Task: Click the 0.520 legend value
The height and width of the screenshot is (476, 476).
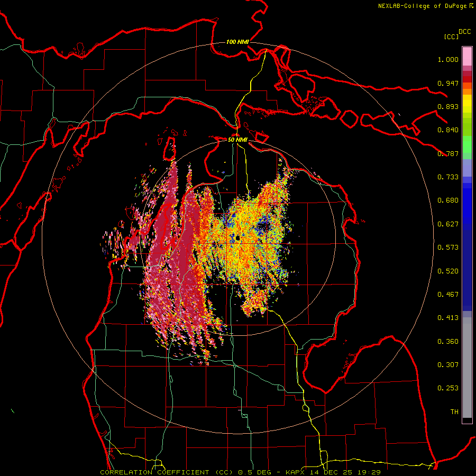Action: point(448,271)
